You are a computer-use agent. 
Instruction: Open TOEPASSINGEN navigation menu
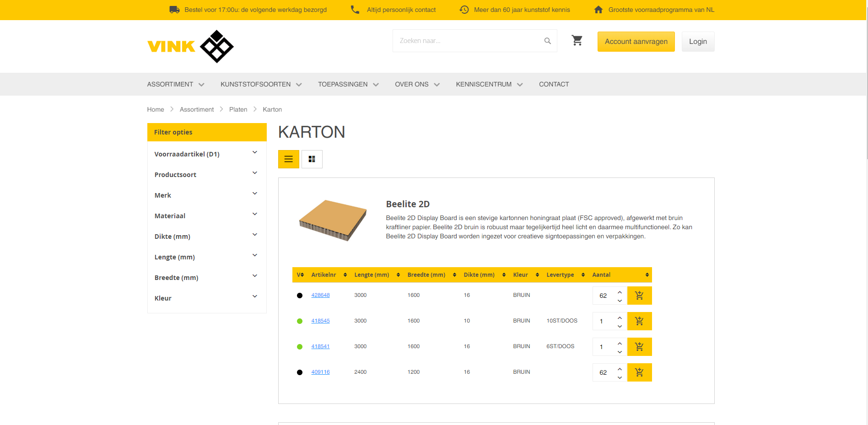point(349,84)
